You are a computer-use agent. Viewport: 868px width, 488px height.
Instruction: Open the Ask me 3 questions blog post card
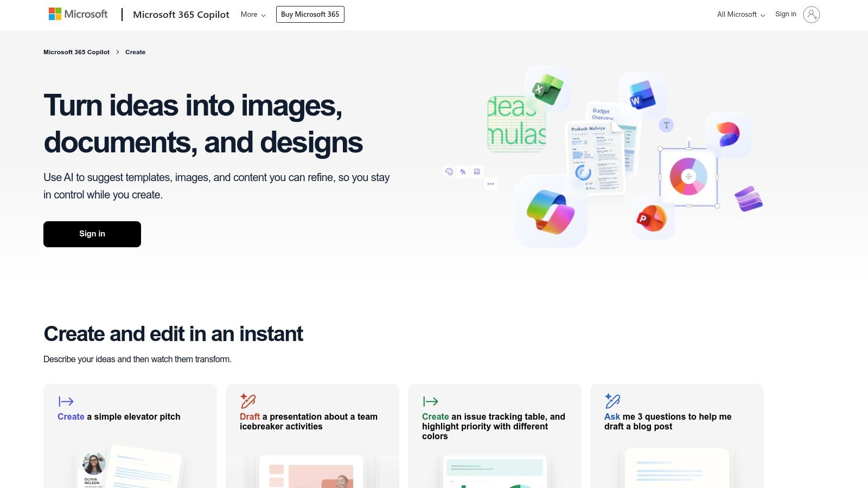point(677,436)
